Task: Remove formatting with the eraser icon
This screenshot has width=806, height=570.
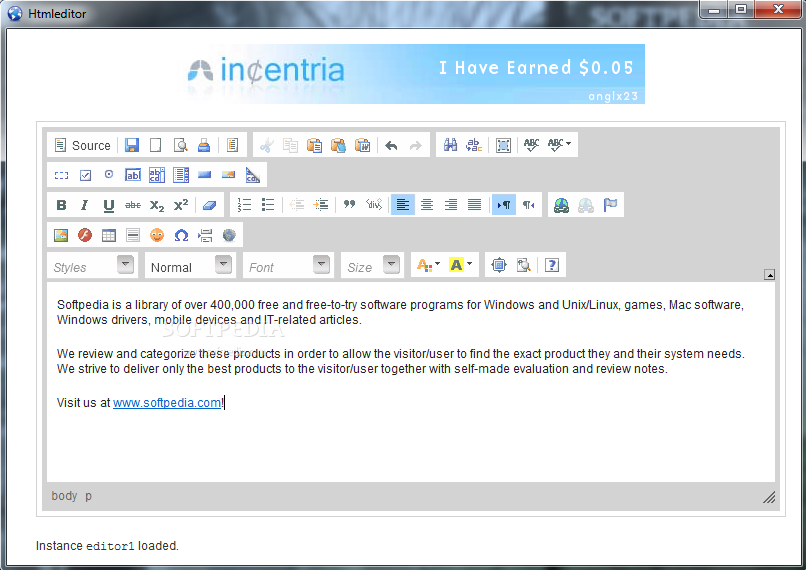Action: coord(209,205)
